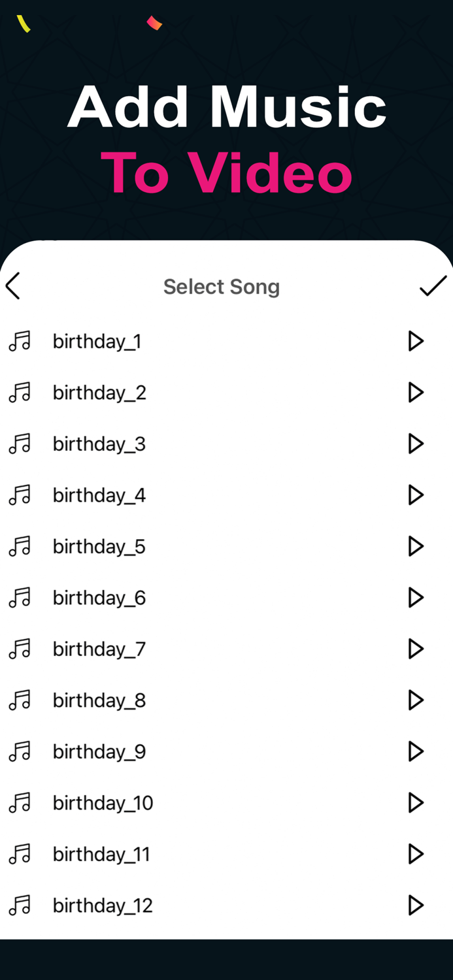Choose birthday_6 from the song list
The width and height of the screenshot is (453, 980).
[99, 597]
